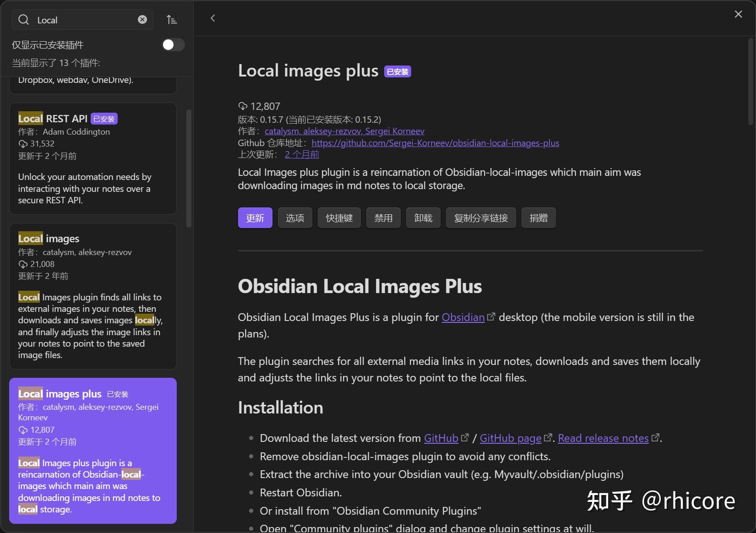Select the Local images plus card

pyautogui.click(x=93, y=451)
